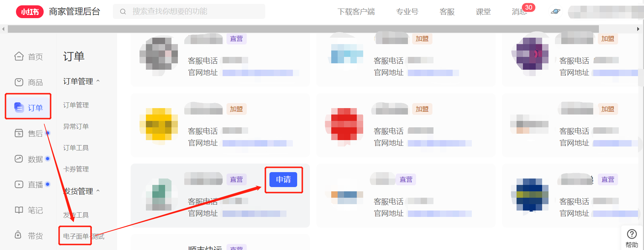Open the 带货 bag icon

[x=18, y=235]
